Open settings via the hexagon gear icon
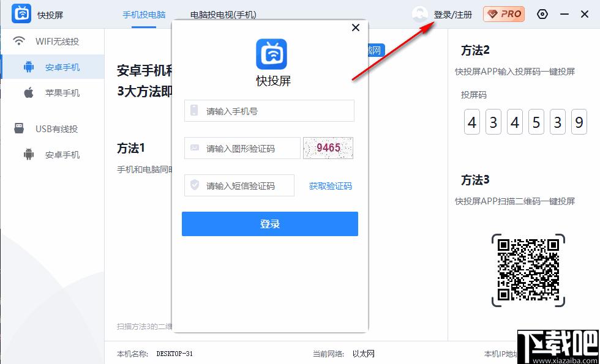This screenshot has height=364, width=600. [x=542, y=15]
